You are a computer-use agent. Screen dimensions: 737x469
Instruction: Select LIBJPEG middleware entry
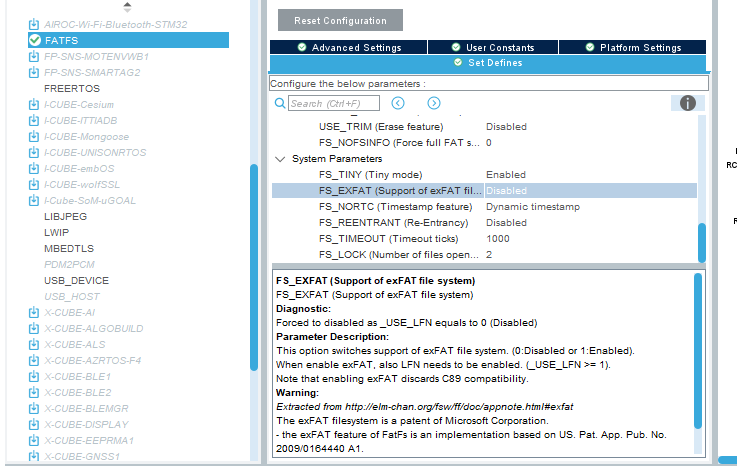coord(65,216)
